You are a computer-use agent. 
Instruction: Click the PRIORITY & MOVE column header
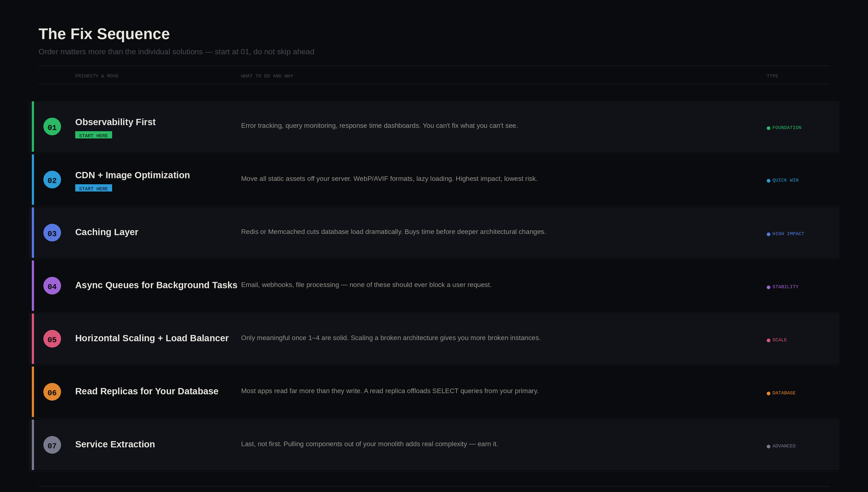click(x=97, y=76)
